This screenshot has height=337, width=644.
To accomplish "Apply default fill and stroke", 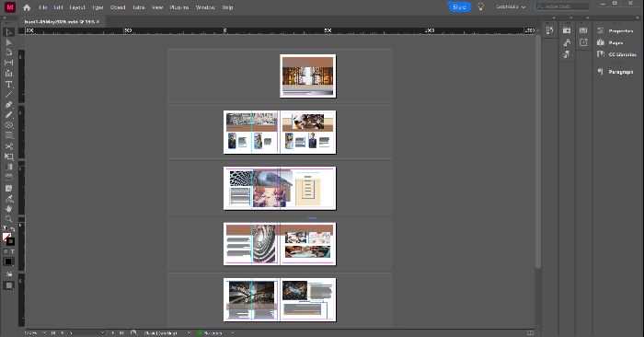I will 5,229.
